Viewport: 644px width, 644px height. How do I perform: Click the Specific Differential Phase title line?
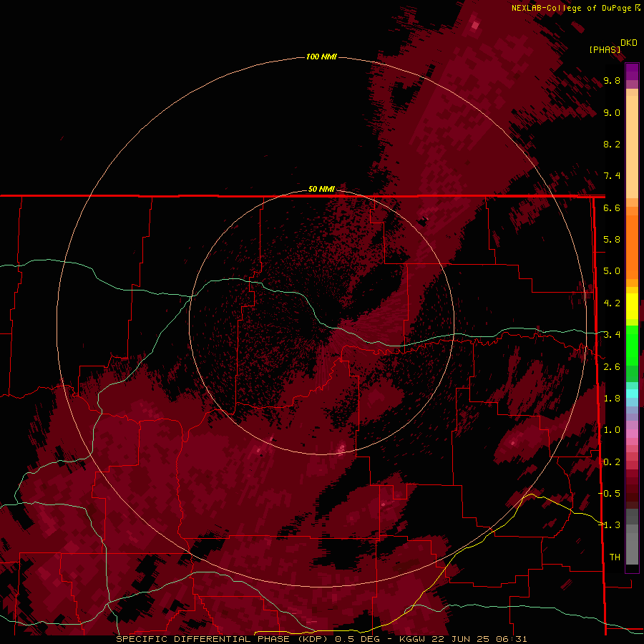point(321,639)
